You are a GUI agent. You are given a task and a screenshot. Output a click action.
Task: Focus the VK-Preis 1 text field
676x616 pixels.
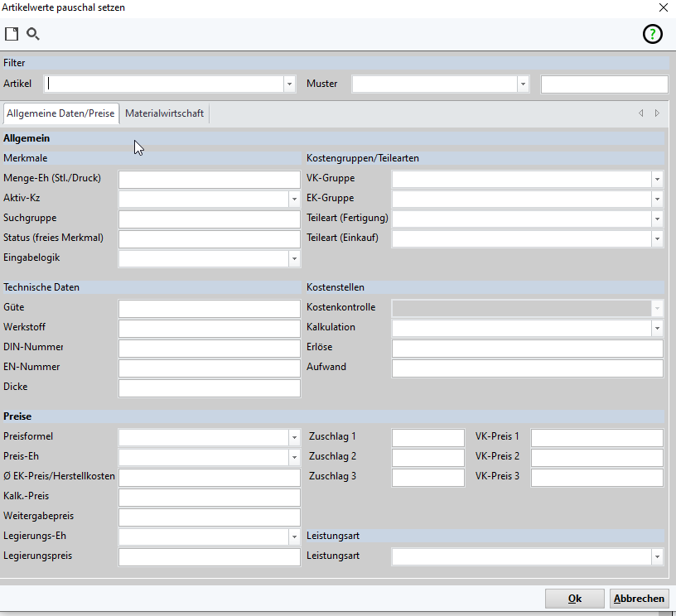(596, 437)
